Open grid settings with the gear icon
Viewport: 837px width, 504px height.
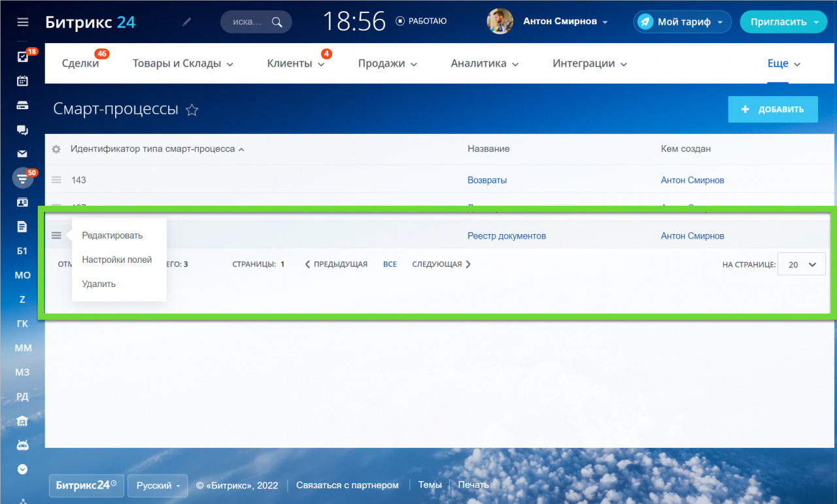[56, 149]
